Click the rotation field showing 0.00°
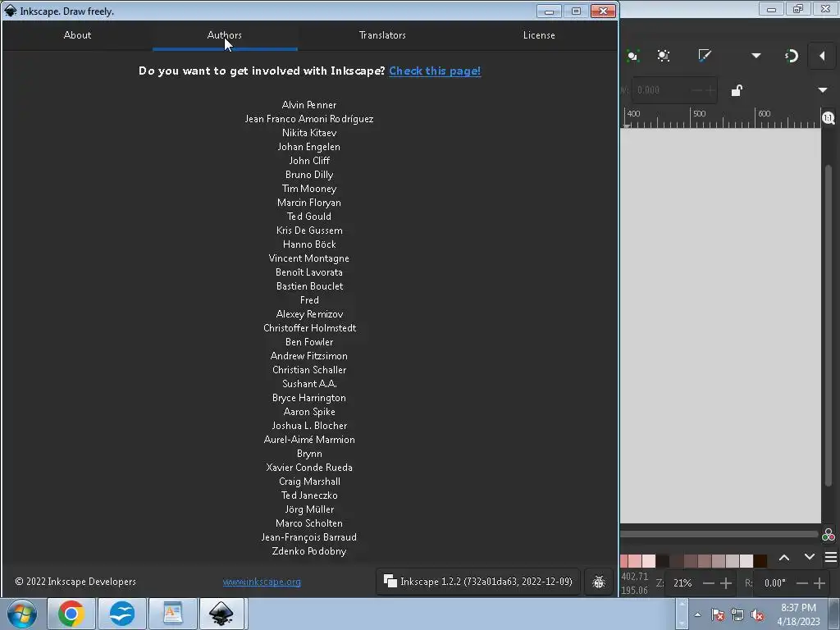Screen dimensions: 840x630 pyautogui.click(x=774, y=583)
